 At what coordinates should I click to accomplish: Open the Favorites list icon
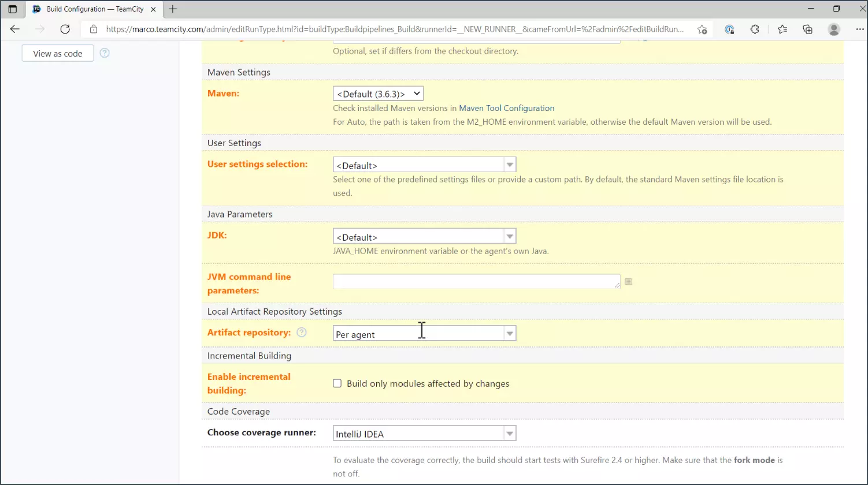click(x=782, y=29)
